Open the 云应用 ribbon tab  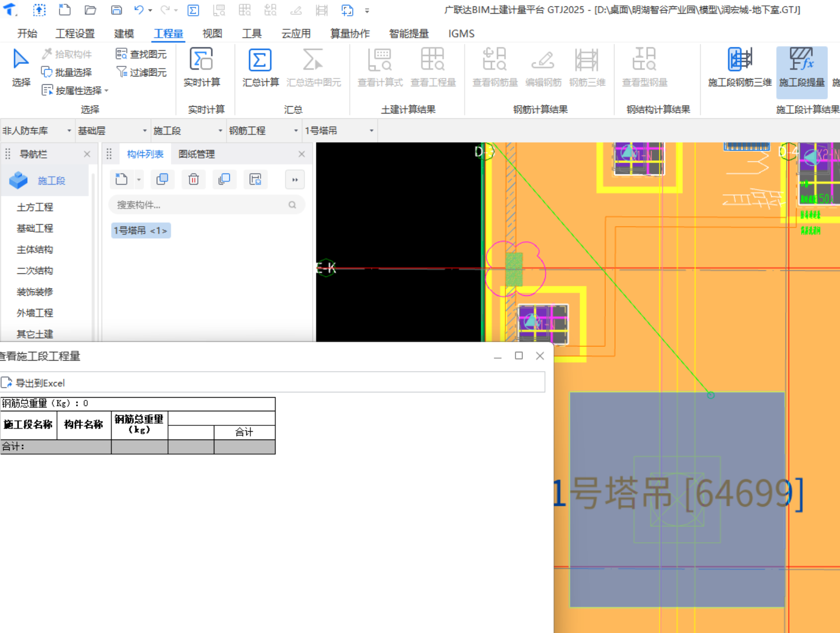pos(296,34)
